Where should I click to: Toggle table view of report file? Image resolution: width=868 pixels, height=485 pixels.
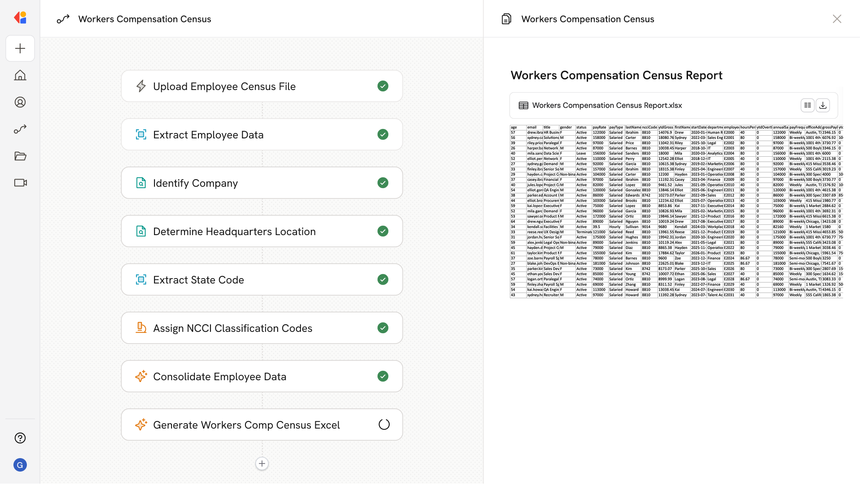coord(808,105)
